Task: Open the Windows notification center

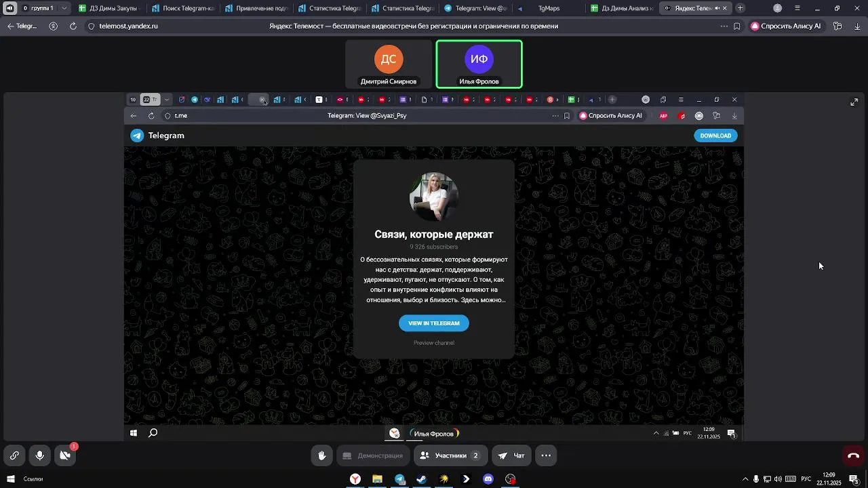Action: [x=854, y=479]
